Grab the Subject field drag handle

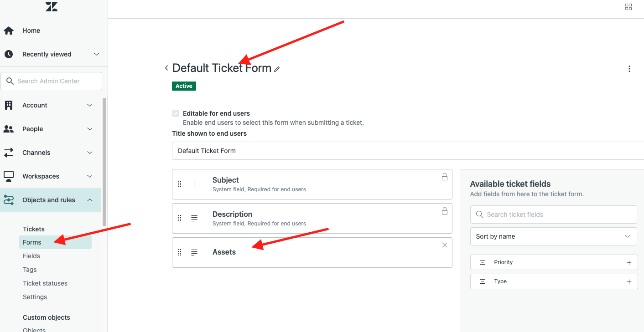pos(180,184)
